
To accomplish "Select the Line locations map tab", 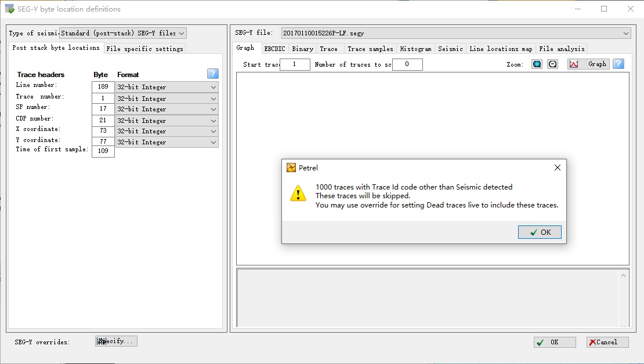I will 501,49.
